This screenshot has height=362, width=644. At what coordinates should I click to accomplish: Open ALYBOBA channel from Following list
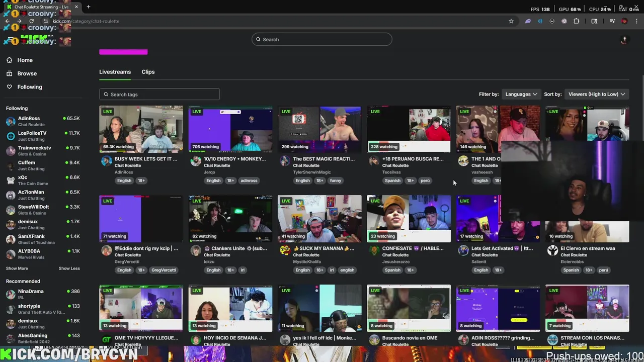[x=43, y=254]
